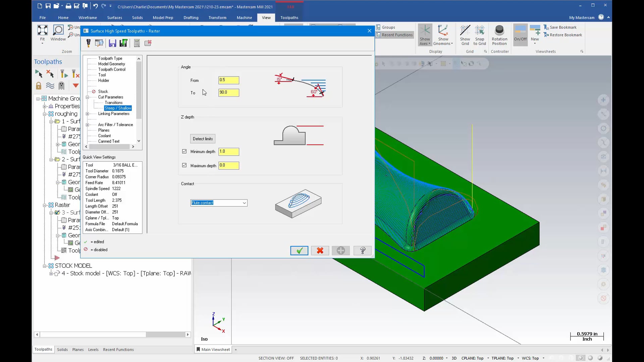Toggle Maximum depth checkbox off

(185, 165)
